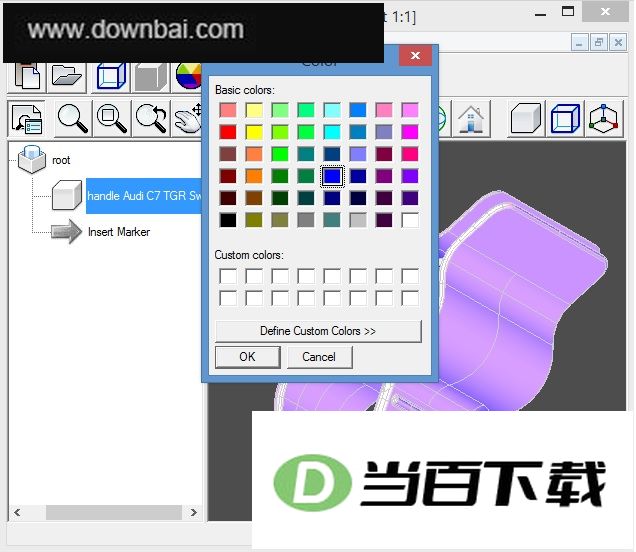Activate the pan hand tool
Image resolution: width=636 pixels, height=552 pixels.
click(188, 119)
